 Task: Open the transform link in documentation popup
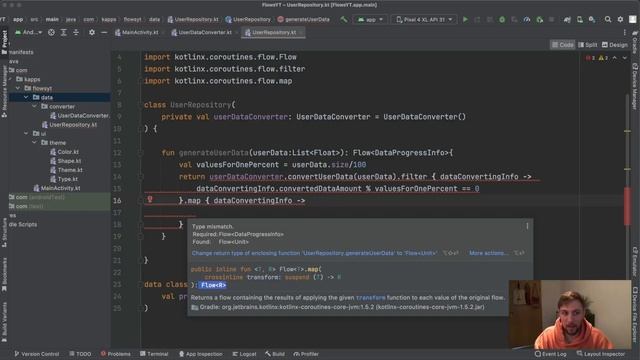371,298
